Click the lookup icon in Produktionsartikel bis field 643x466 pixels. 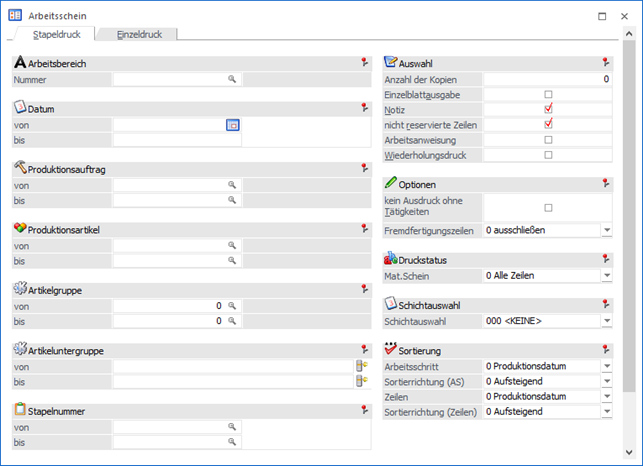(231, 260)
